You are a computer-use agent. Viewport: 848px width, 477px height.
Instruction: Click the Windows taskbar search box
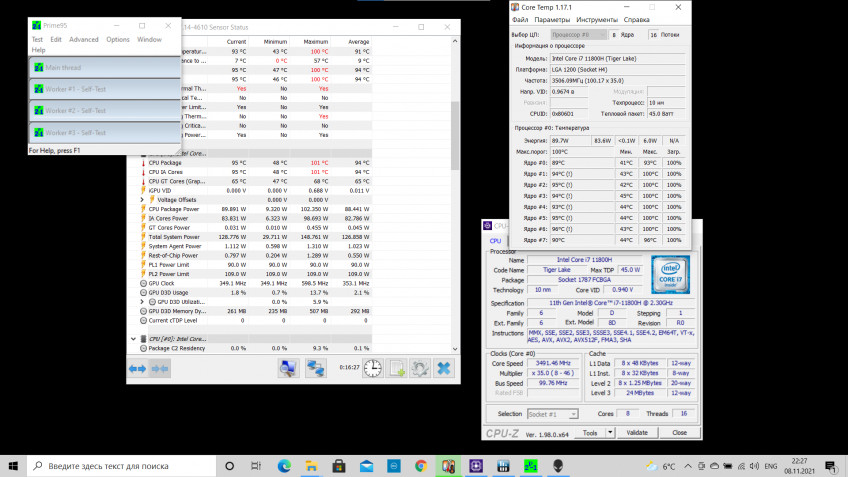click(x=122, y=466)
